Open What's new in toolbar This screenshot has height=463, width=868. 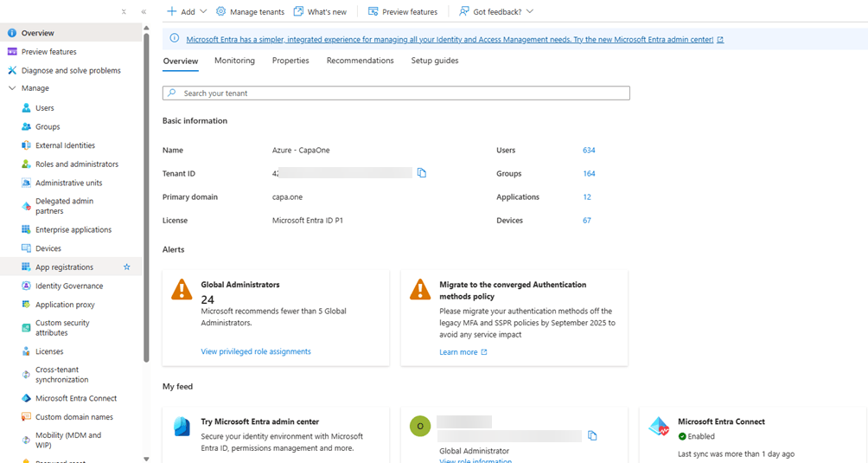coord(320,11)
